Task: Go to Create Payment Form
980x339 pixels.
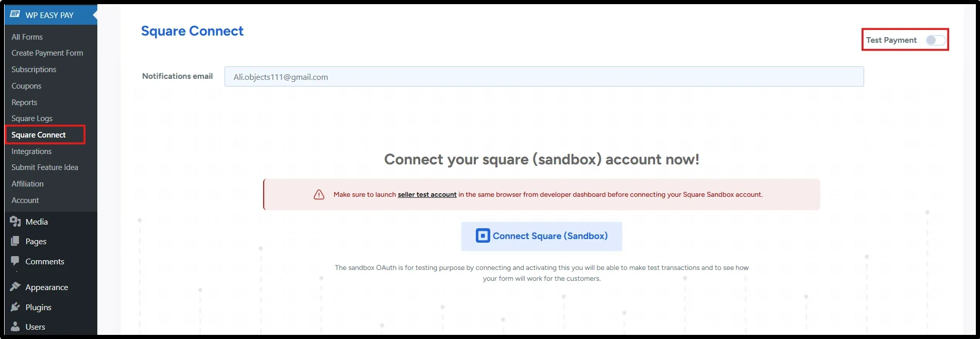Action: pyautogui.click(x=47, y=53)
